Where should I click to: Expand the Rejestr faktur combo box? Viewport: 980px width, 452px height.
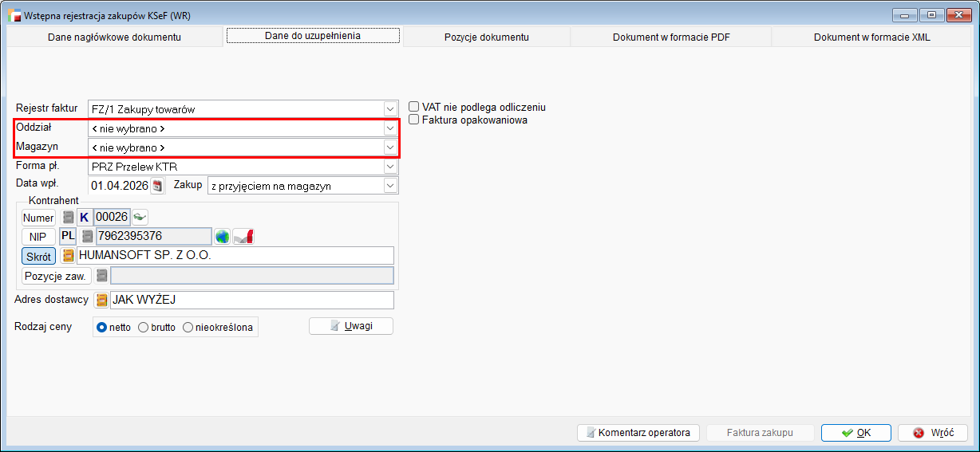pyautogui.click(x=389, y=109)
